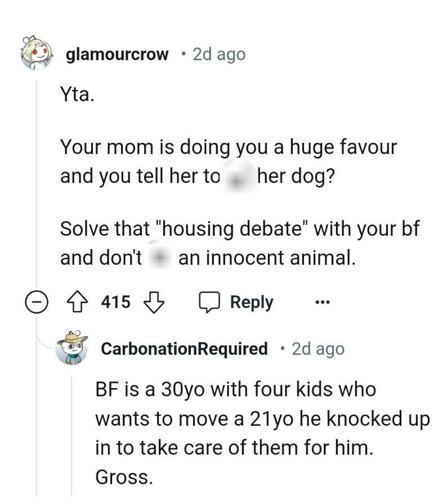Click Reply to glamourcrow's comment
Screen dimensions: 447x504
click(251, 301)
